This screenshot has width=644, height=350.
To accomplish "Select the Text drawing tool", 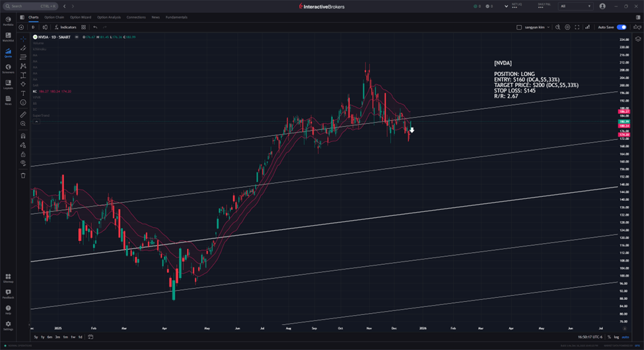I will click(23, 93).
